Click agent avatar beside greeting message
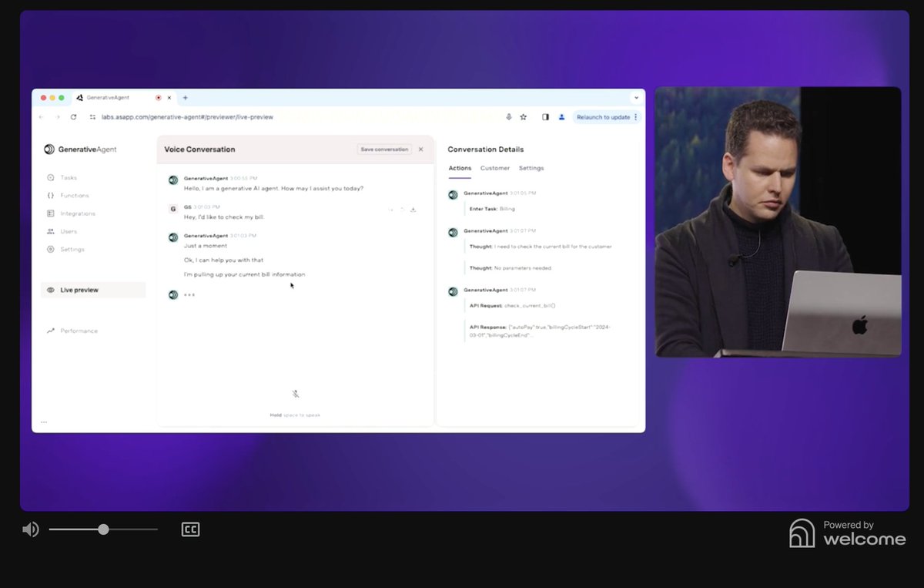Viewport: 924px width, 588px height. (x=173, y=180)
